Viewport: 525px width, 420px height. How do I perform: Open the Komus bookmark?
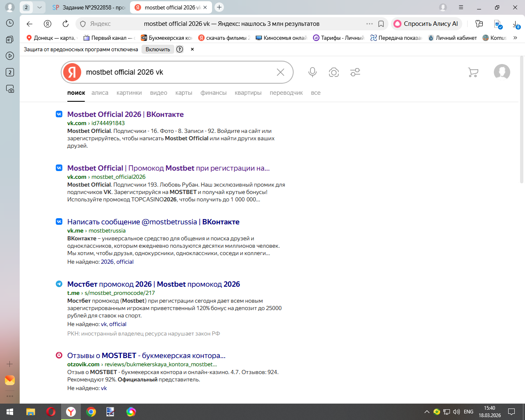point(495,38)
